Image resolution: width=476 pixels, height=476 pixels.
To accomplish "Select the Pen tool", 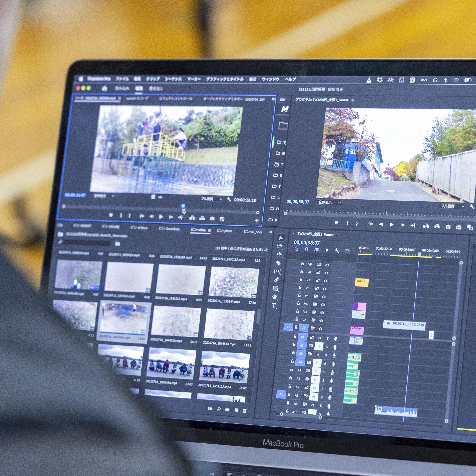I will [276, 280].
